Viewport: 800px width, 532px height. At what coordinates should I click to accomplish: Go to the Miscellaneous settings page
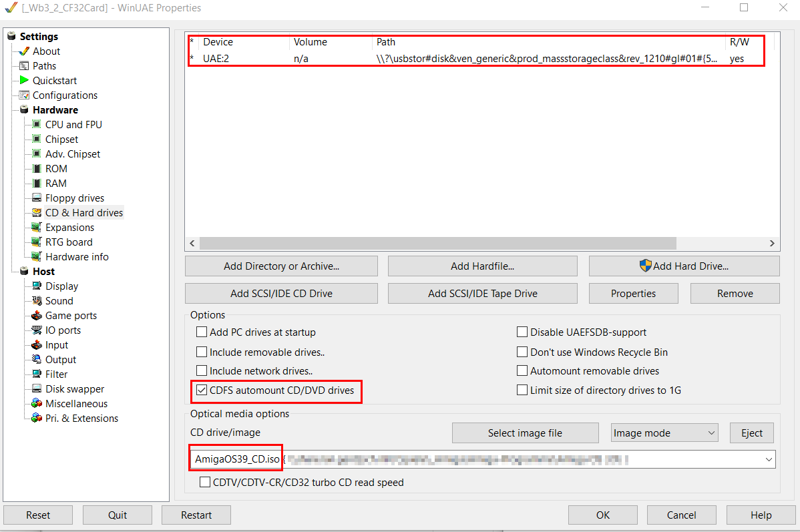pyautogui.click(x=76, y=404)
